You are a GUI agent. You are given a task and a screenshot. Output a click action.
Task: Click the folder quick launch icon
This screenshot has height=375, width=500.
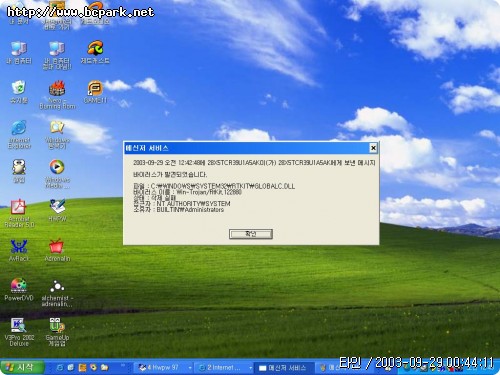(105, 367)
